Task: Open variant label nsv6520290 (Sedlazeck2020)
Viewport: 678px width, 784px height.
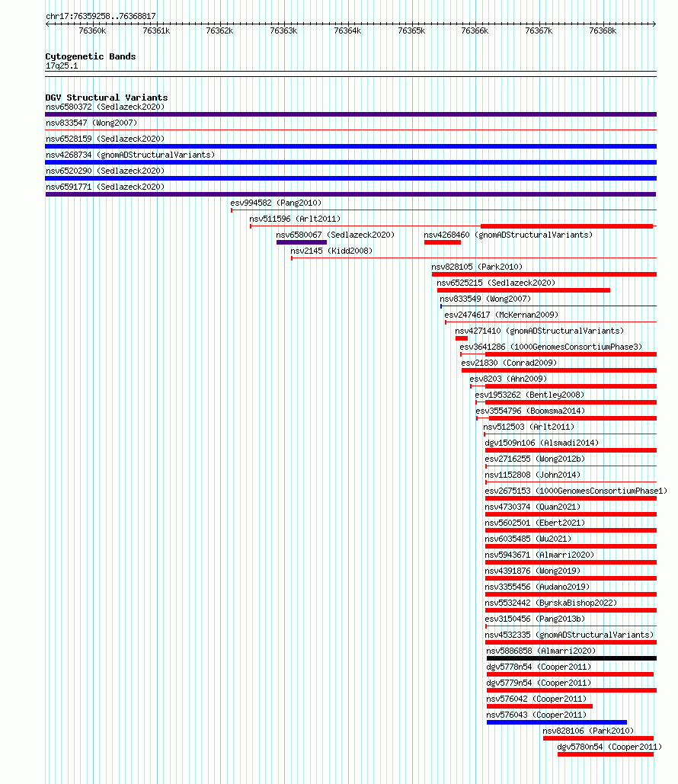Action: [105, 171]
